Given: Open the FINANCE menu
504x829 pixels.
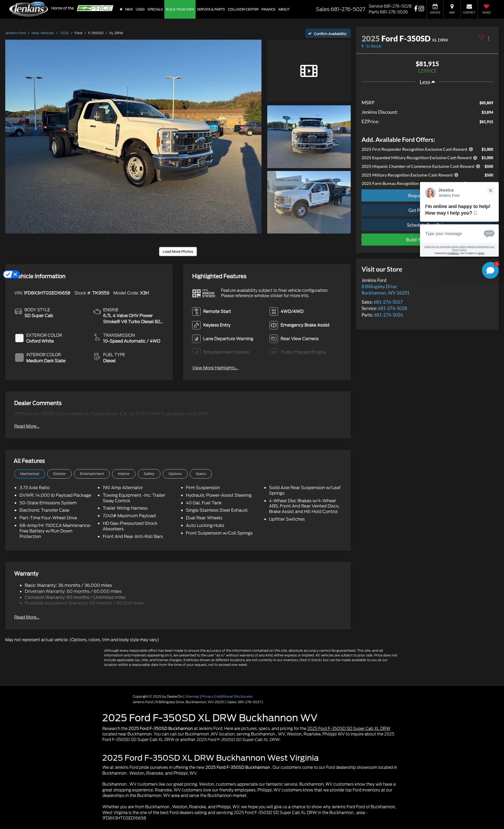Looking at the screenshot, I should [268, 9].
